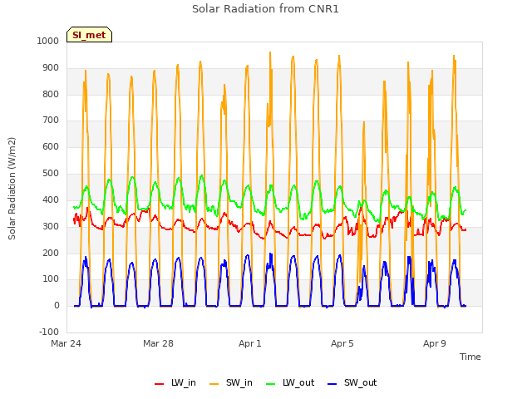Click the 800 y-axis tick label
The width and height of the screenshot is (532, 399).
click(51, 94)
